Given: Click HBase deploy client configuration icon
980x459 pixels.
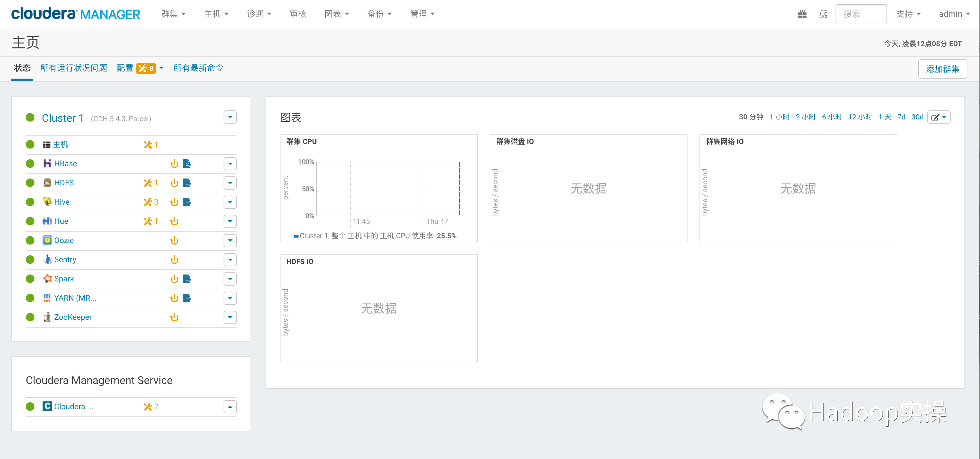Looking at the screenshot, I should 187,164.
